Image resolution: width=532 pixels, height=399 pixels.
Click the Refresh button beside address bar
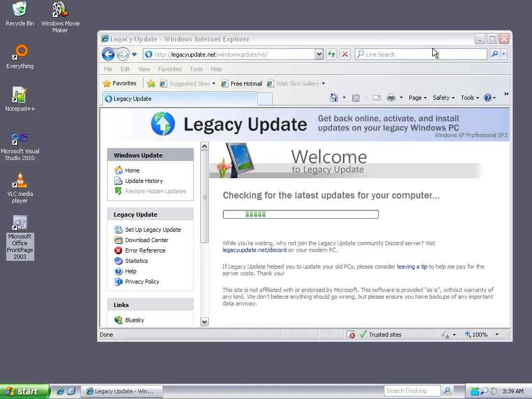[x=331, y=54]
